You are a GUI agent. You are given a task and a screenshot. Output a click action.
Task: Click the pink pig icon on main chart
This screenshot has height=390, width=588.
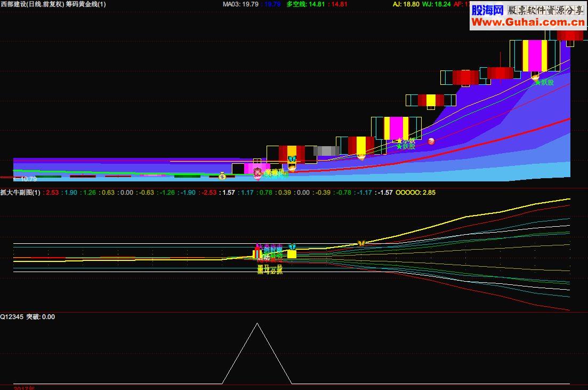[257, 173]
